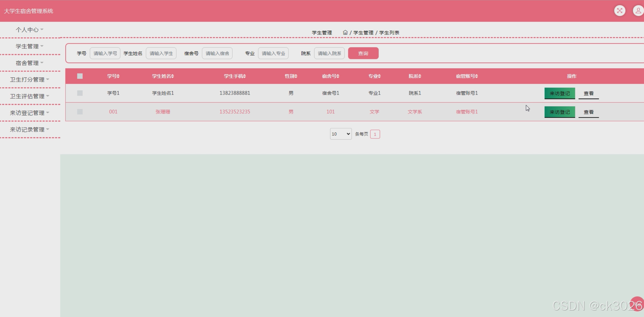Check the row checkbox for 学号1
This screenshot has height=317, width=644.
pos(80,93)
